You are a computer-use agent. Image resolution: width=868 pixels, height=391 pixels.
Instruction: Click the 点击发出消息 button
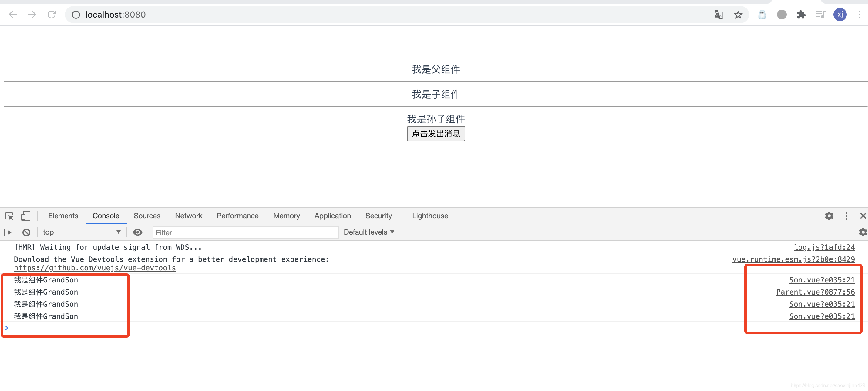click(436, 134)
